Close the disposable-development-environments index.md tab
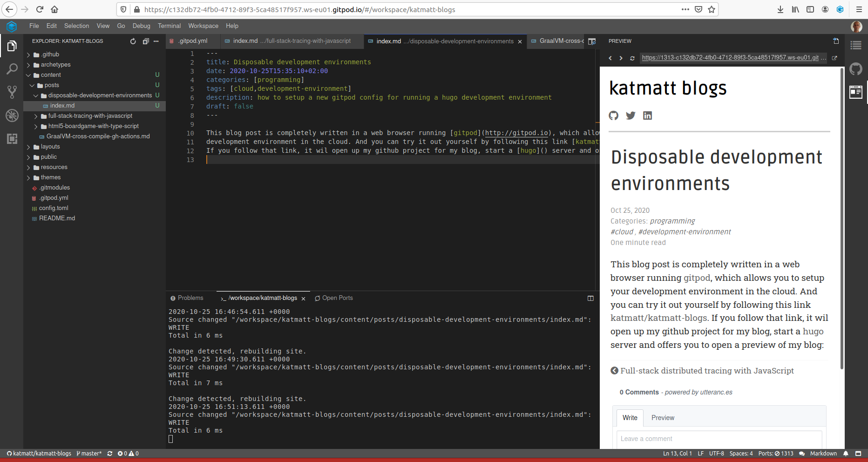This screenshot has height=462, width=868. coord(520,41)
